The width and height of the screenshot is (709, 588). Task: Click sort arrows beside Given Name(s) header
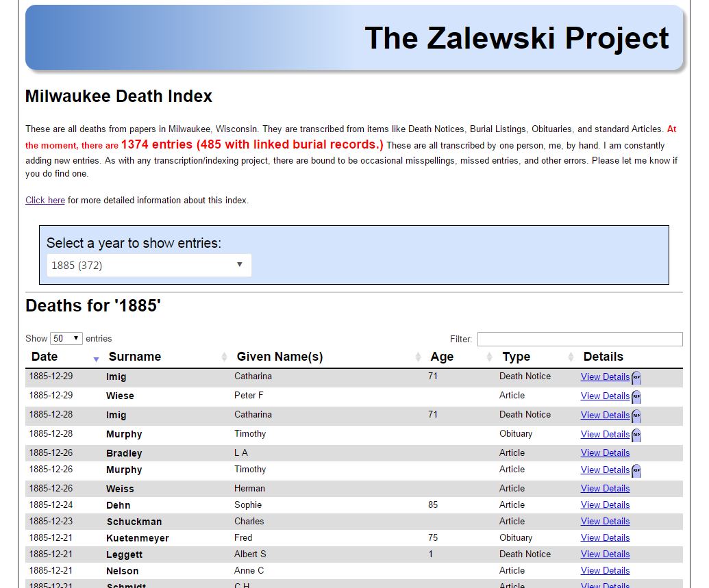coord(418,357)
